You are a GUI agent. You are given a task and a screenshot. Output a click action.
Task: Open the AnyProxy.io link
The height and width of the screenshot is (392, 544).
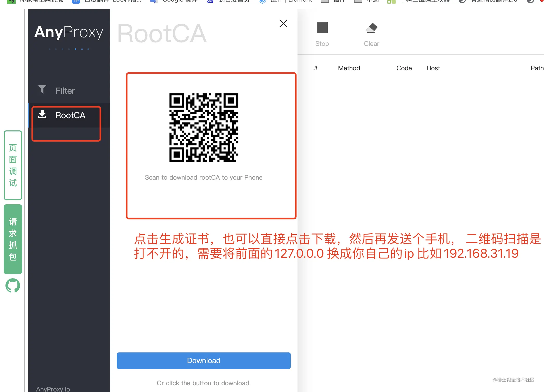pyautogui.click(x=53, y=389)
